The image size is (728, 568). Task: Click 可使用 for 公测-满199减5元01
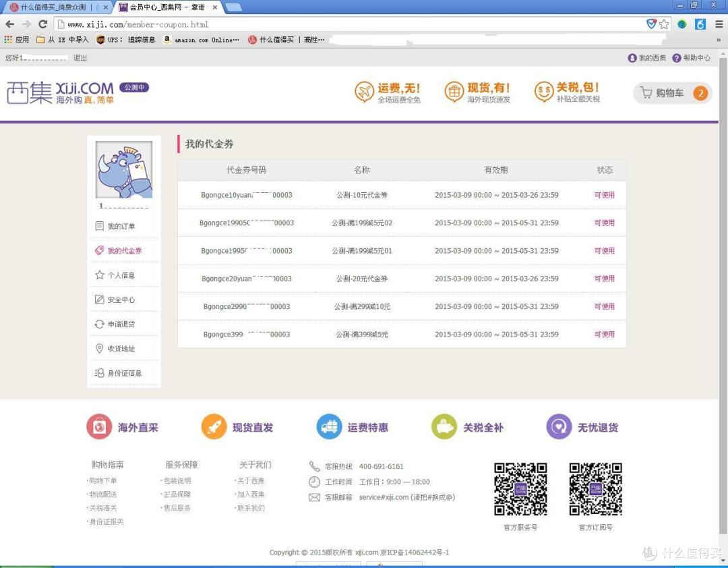pos(605,250)
